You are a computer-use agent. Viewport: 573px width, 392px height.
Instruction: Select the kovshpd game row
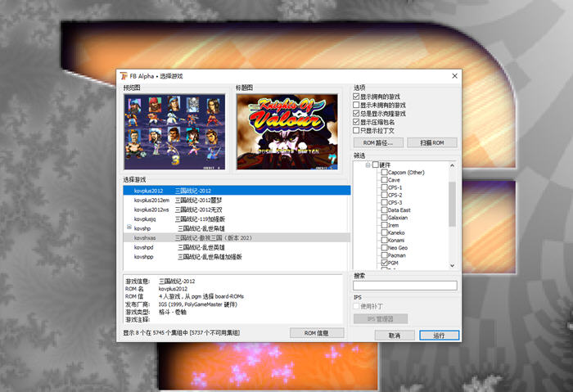click(237, 247)
